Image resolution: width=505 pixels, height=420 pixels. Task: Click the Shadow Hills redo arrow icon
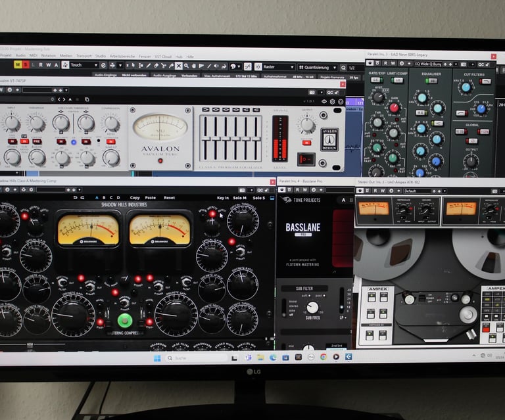coord(82,198)
